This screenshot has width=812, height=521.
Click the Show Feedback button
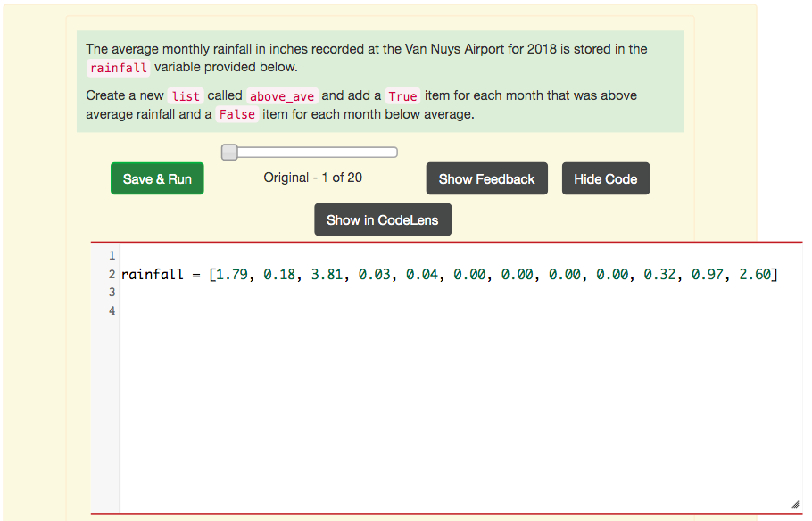point(486,178)
